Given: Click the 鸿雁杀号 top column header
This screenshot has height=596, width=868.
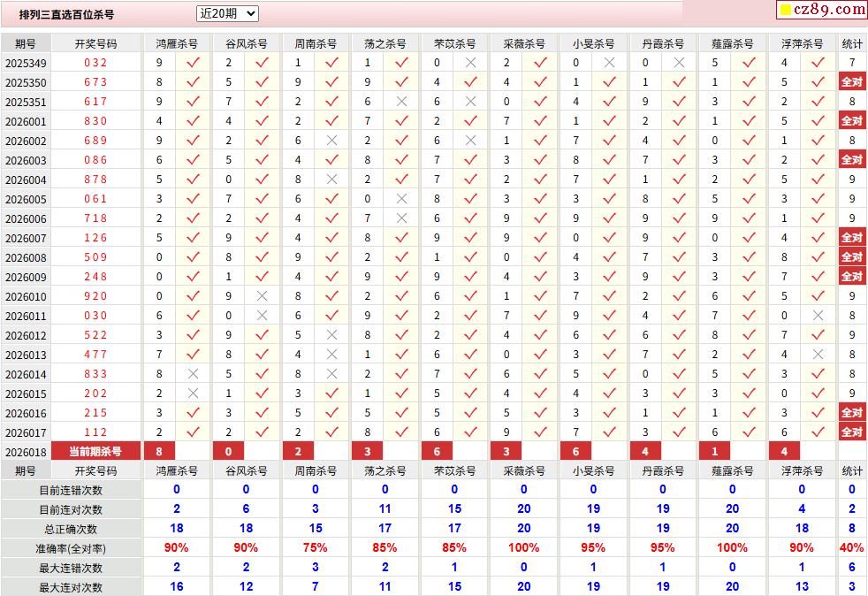Looking at the screenshot, I should pyautogui.click(x=177, y=43).
